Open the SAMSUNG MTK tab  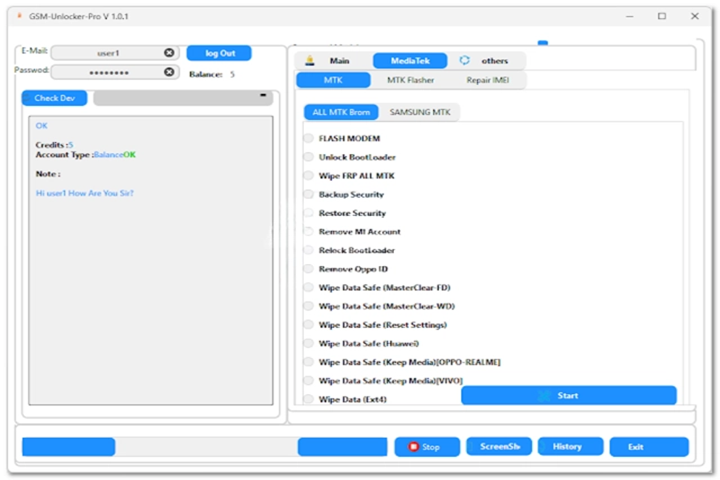(419, 113)
